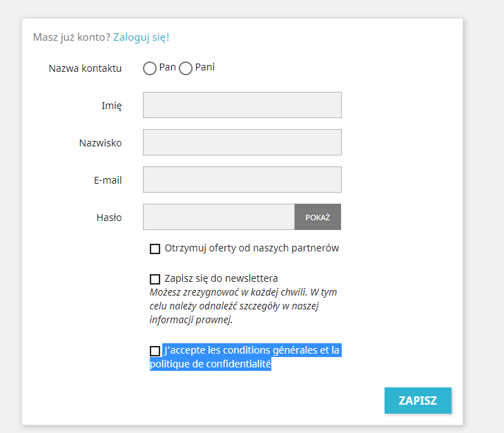
Task: Submit the form with ZAPISZ
Action: click(x=418, y=401)
